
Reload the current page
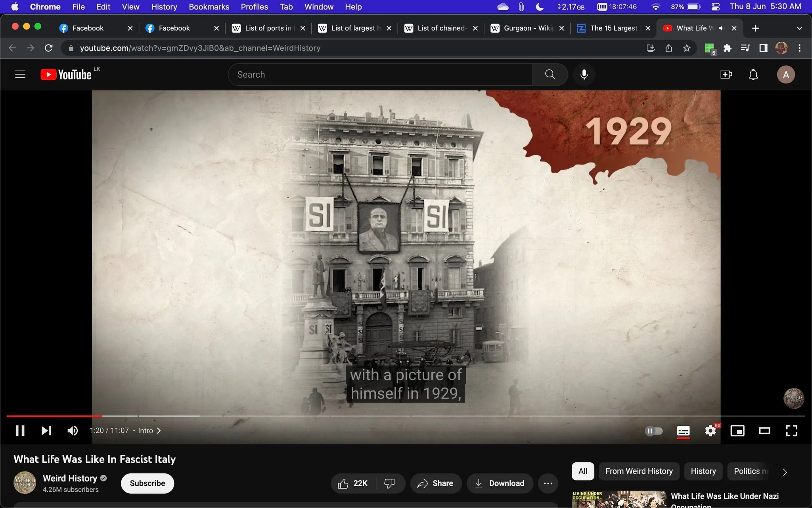(x=49, y=48)
